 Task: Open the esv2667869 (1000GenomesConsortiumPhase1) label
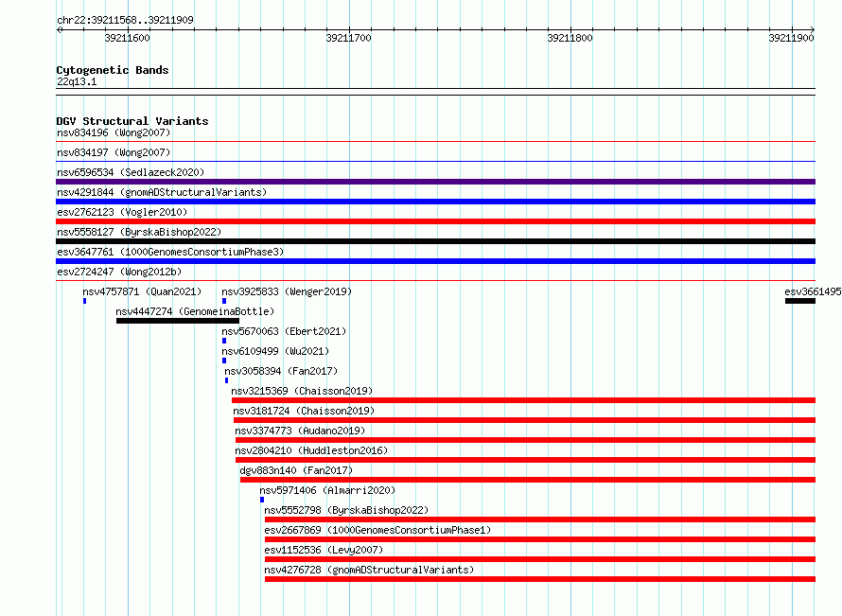click(x=377, y=530)
